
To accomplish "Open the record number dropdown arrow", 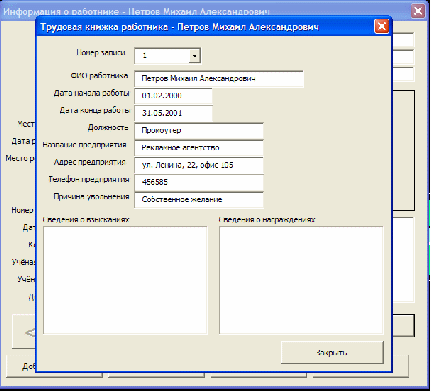I will point(194,56).
